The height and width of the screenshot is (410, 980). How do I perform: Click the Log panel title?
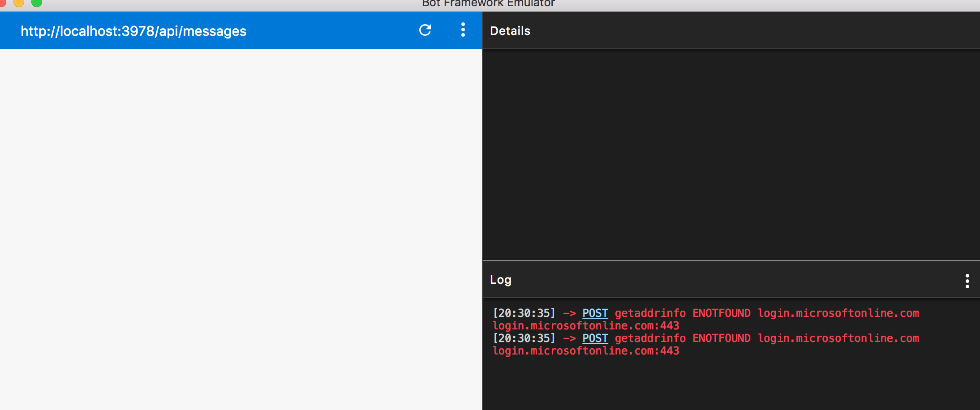tap(501, 280)
